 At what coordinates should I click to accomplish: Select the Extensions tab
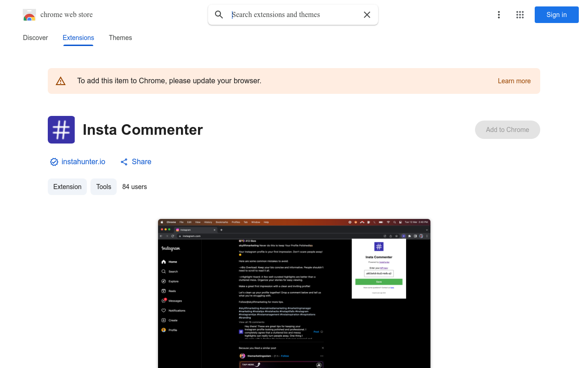coord(79,38)
